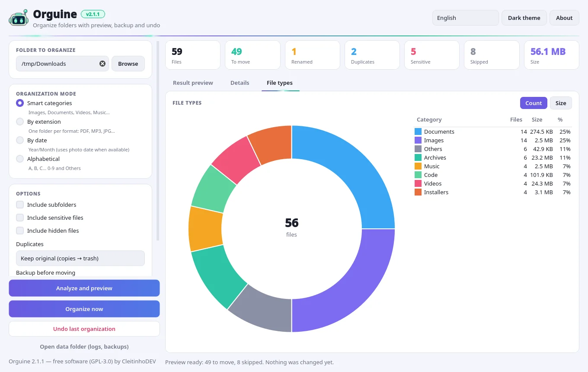The height and width of the screenshot is (372, 588).
Task: Tick the Include sensitive files checkbox
Action: pyautogui.click(x=20, y=218)
